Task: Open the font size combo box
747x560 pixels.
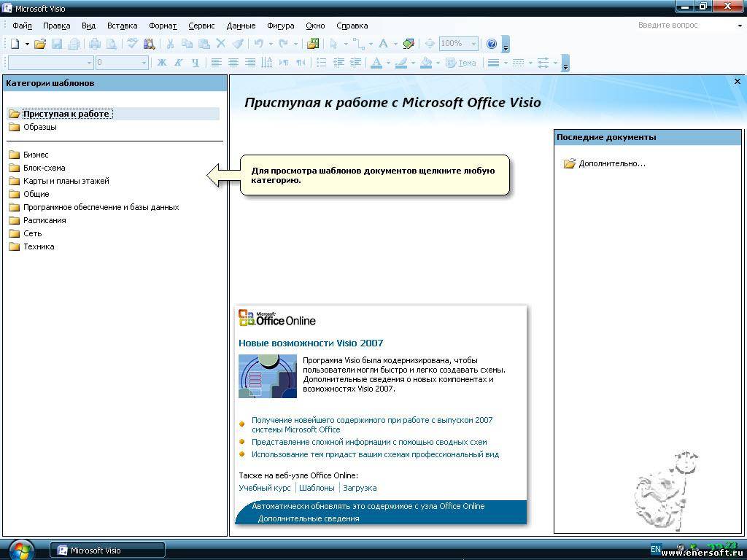Action: coord(122,63)
